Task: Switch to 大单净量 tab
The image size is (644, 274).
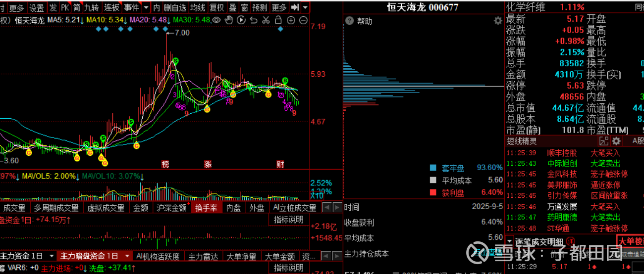Action: point(241,256)
